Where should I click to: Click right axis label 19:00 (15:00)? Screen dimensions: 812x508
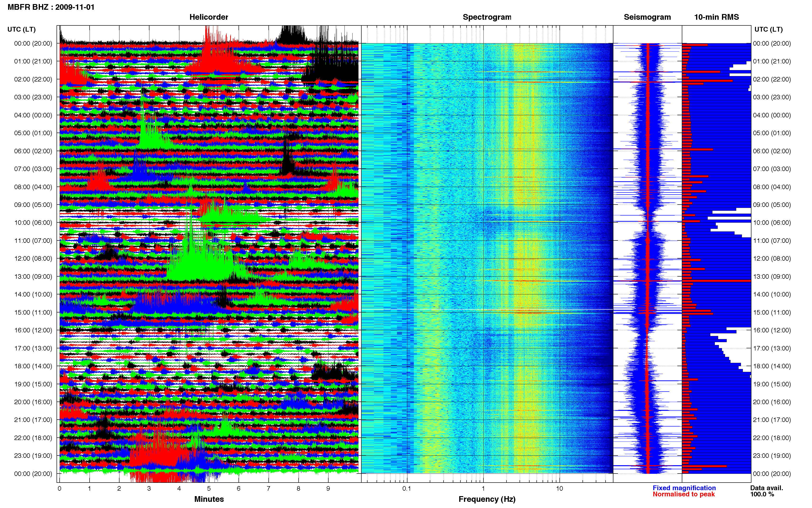click(x=772, y=384)
